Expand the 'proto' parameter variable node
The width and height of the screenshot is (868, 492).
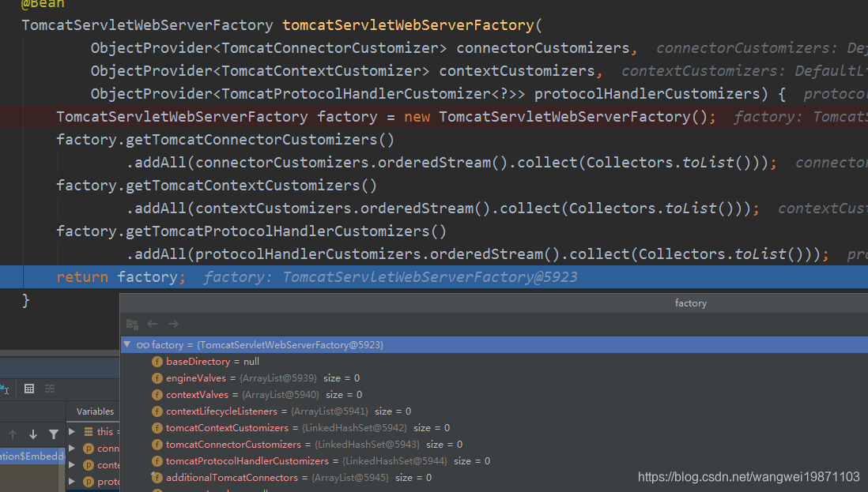(x=72, y=481)
